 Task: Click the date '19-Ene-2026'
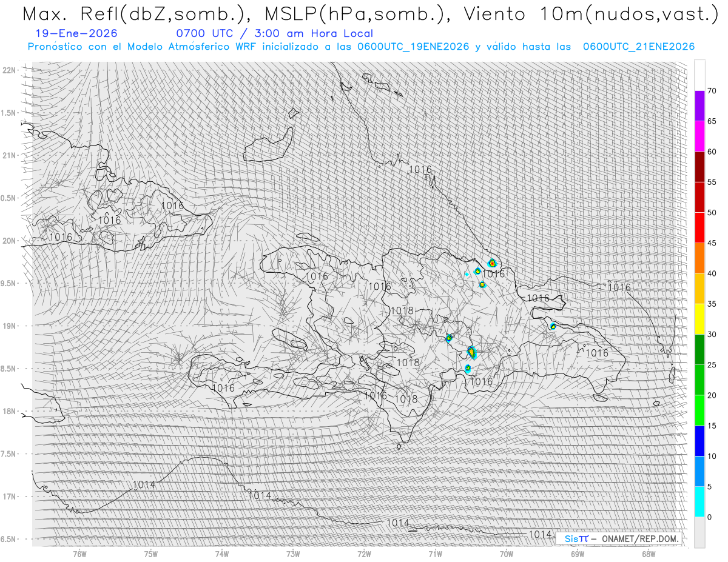coord(77,33)
